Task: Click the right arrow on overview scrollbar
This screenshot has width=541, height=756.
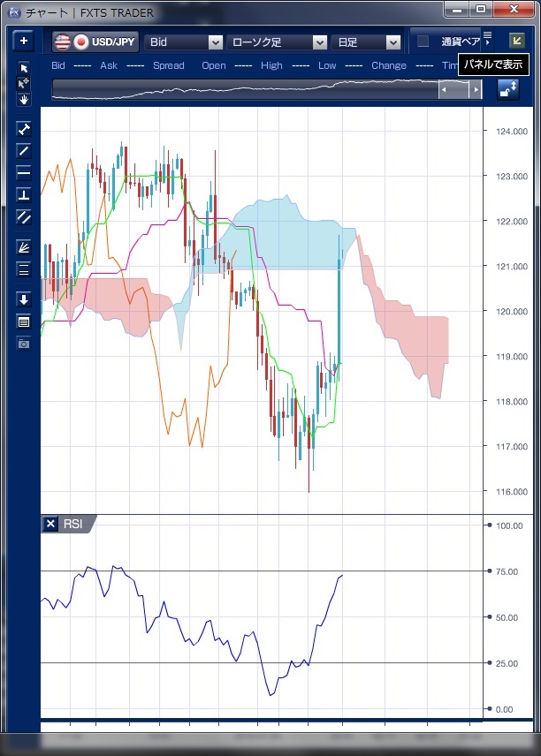Action: tap(475, 89)
